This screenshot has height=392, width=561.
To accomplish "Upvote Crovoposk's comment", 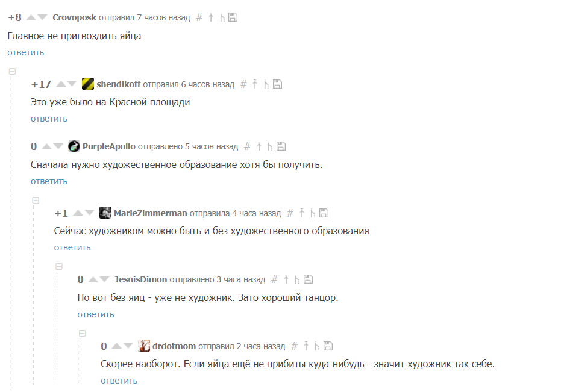I will [31, 17].
